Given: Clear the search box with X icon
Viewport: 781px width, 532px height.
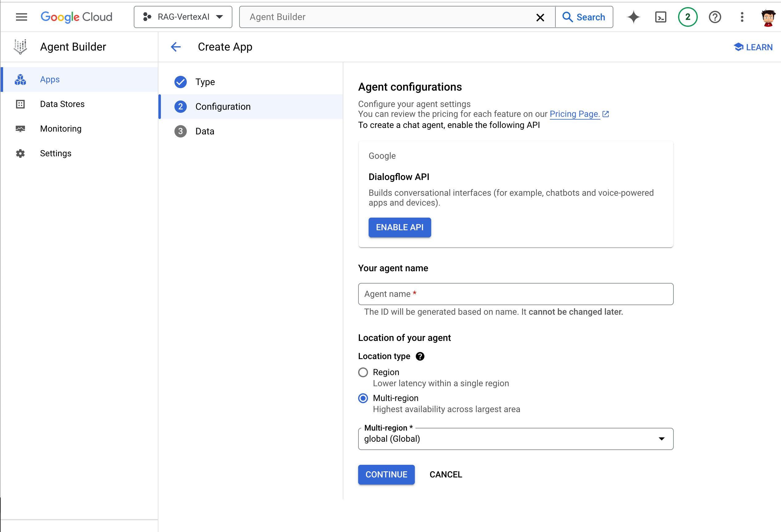Looking at the screenshot, I should tap(540, 17).
